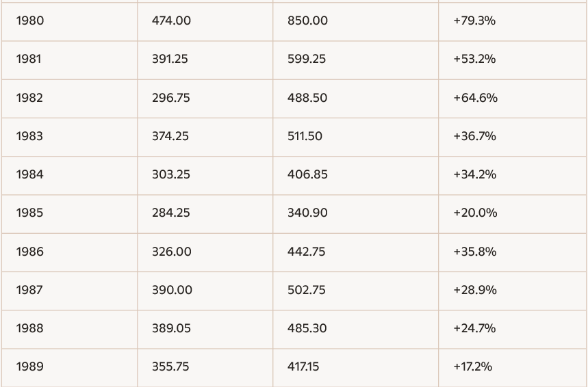Click the 1985 year cell
The image size is (588, 387).
tap(29, 213)
